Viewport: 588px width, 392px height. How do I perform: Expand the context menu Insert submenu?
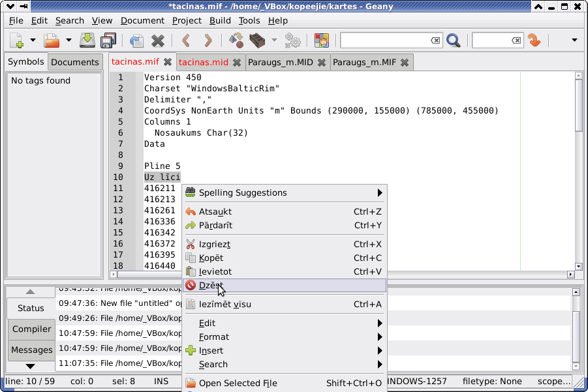coord(285,350)
